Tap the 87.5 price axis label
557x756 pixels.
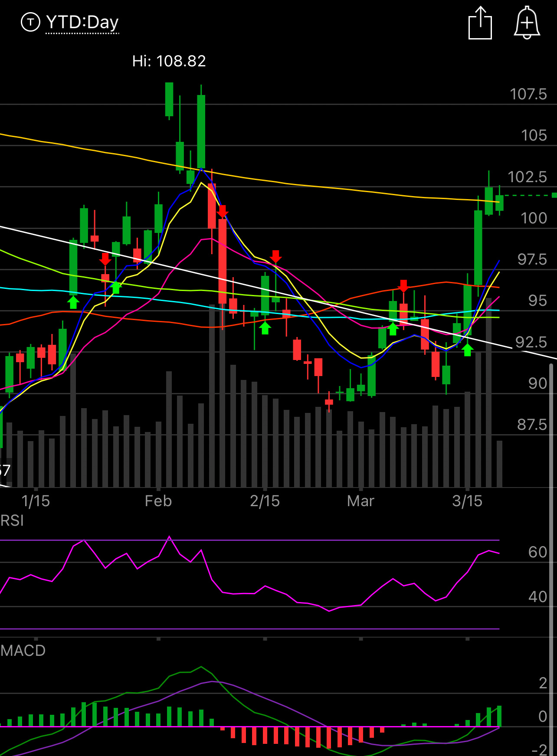point(532,425)
